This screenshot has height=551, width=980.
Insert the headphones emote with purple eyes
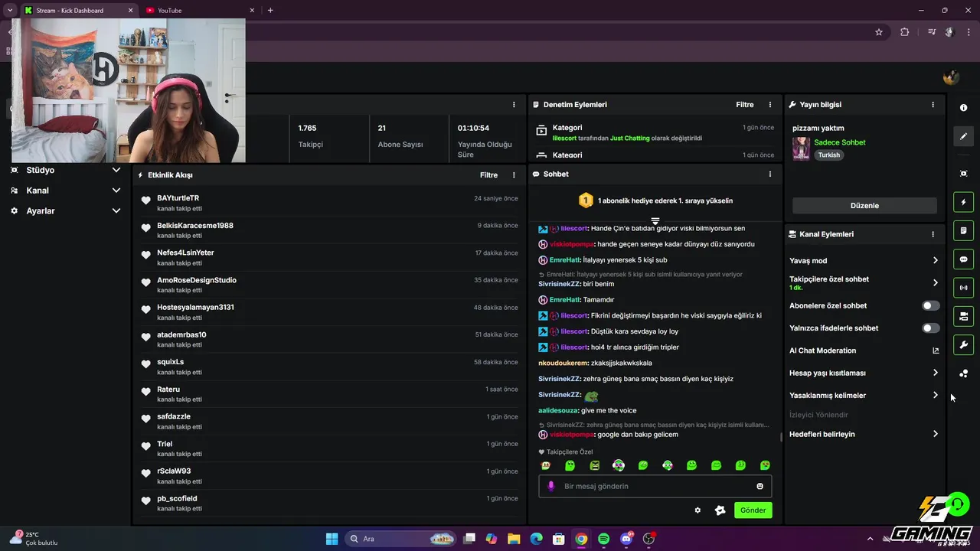pyautogui.click(x=619, y=465)
